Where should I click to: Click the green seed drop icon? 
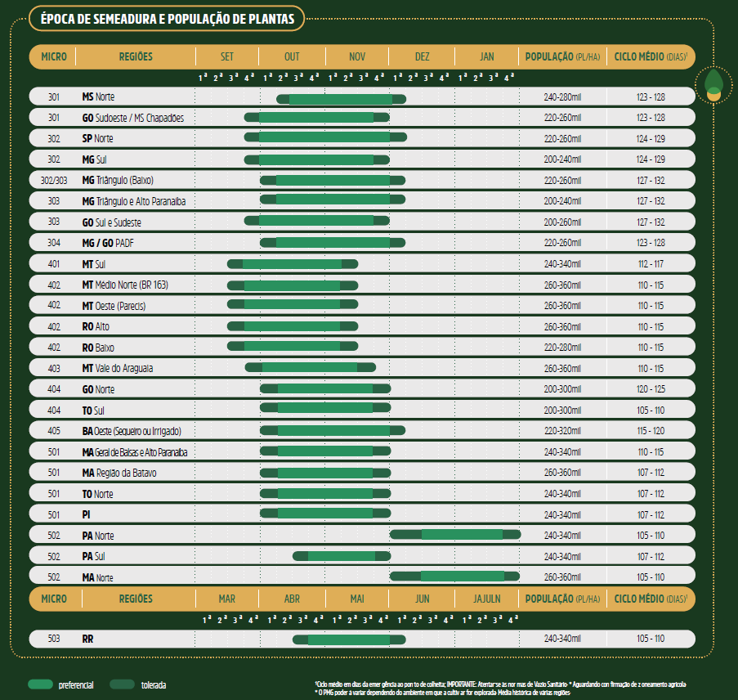pyautogui.click(x=713, y=84)
